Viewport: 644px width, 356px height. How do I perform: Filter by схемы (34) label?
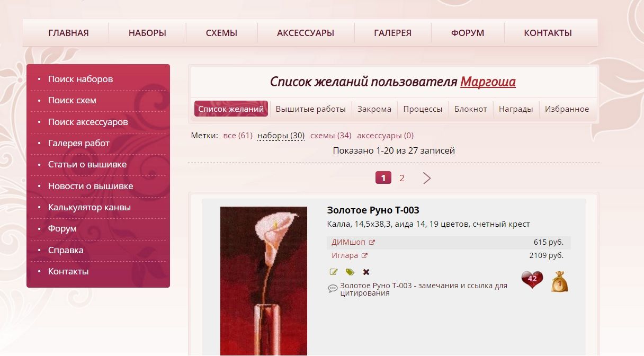pos(331,136)
